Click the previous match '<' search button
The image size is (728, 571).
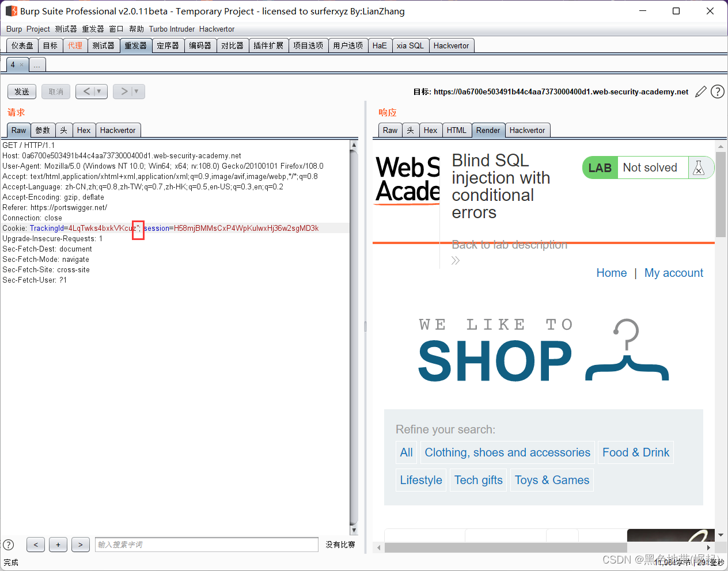point(36,545)
